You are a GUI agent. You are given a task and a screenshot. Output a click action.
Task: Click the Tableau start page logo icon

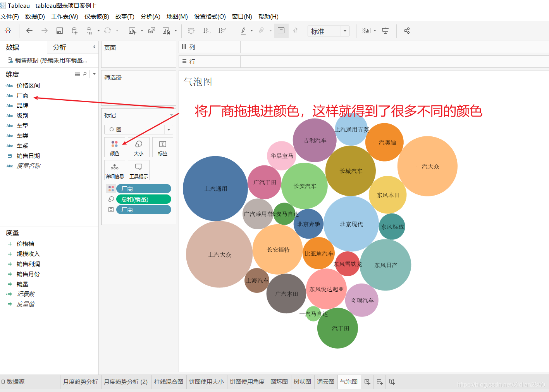(x=8, y=31)
